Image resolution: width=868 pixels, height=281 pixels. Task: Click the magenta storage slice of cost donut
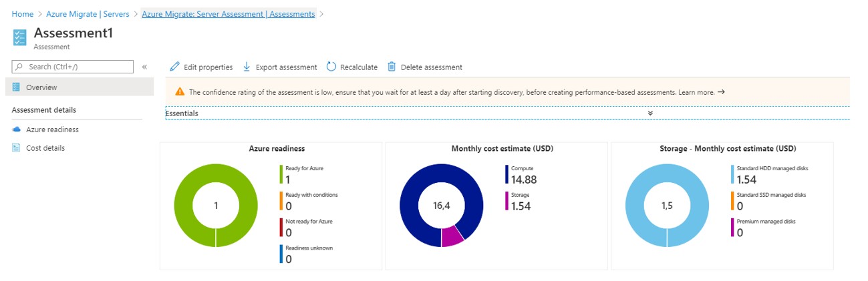coord(452,236)
